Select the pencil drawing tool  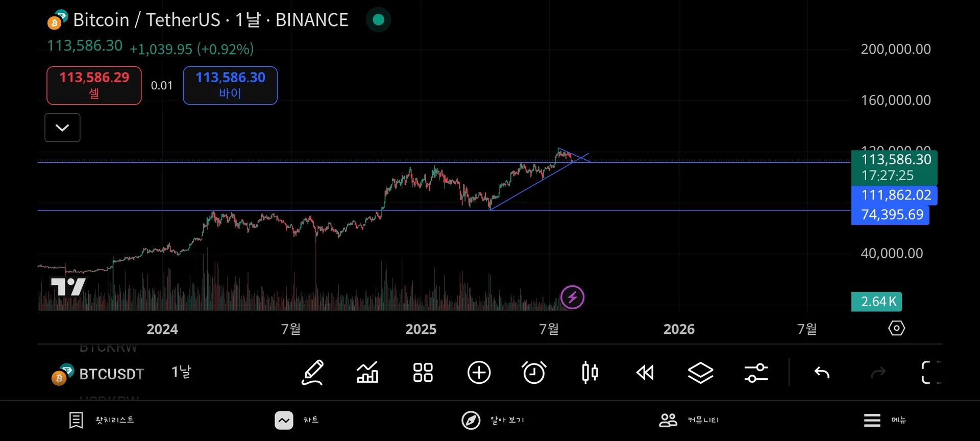tap(312, 373)
